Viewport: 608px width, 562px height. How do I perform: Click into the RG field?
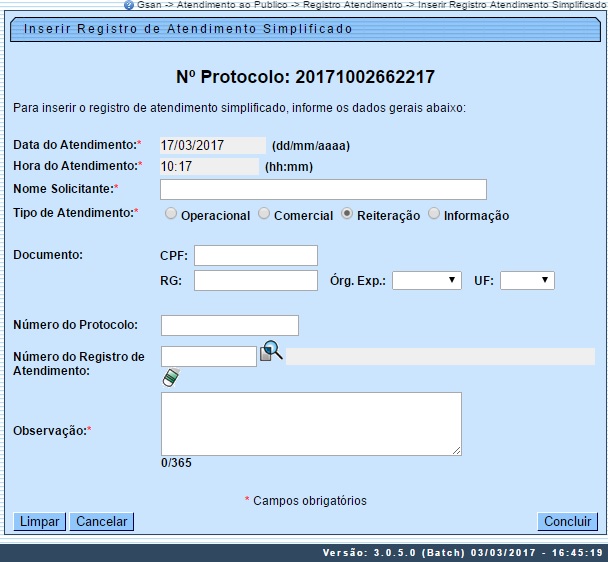256,280
